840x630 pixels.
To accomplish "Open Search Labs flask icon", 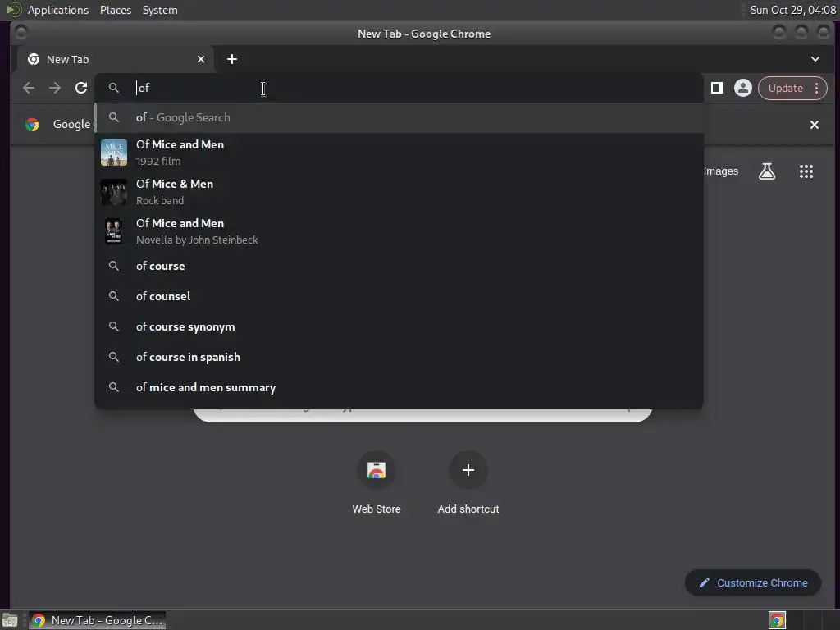I will coord(767,171).
